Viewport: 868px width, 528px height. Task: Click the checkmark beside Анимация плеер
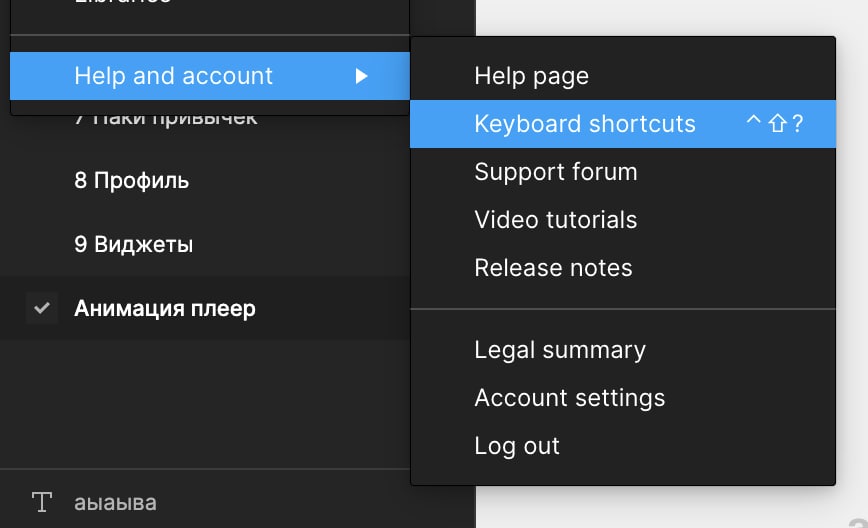pyautogui.click(x=42, y=308)
